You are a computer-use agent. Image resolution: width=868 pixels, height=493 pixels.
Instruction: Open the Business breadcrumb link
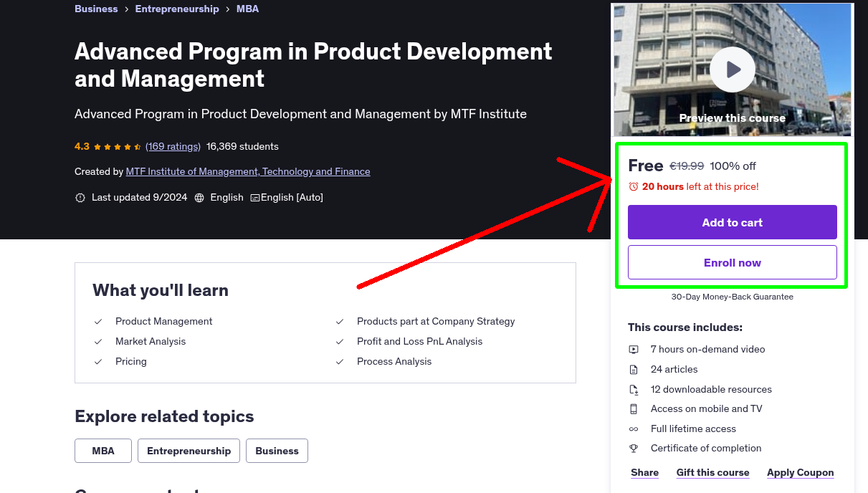[x=96, y=9]
